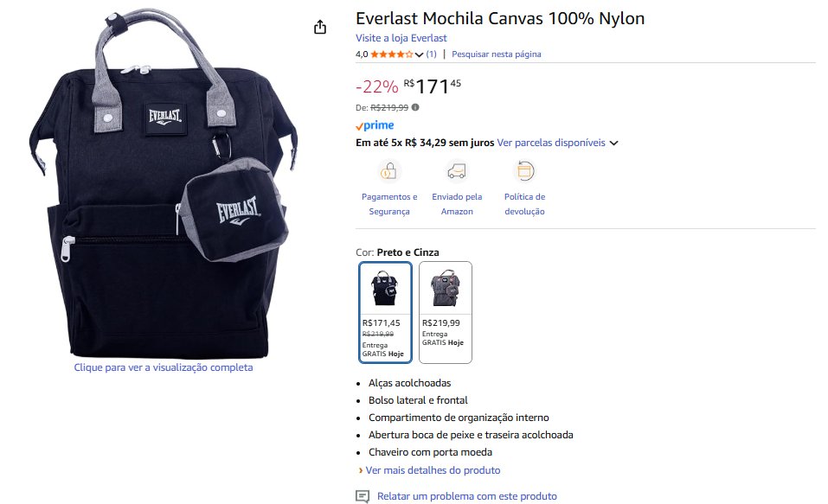Click the Enviado pela Amazon truck icon
828x504 pixels.
[x=457, y=170]
